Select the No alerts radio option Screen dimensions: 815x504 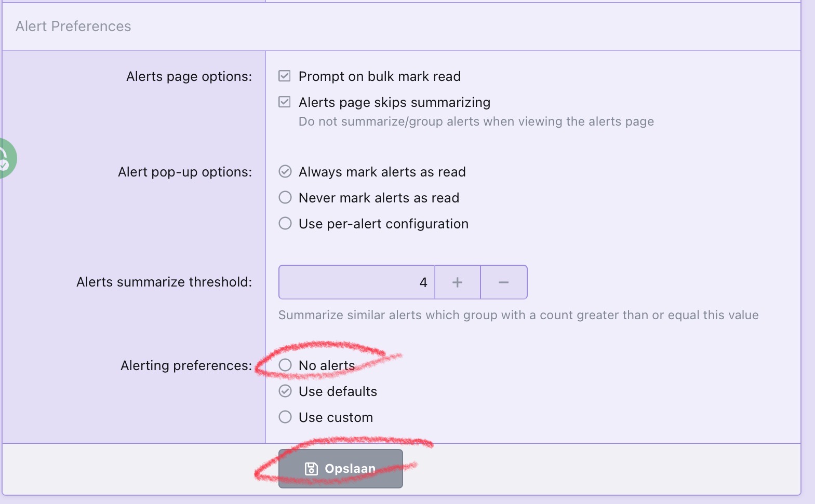point(285,365)
